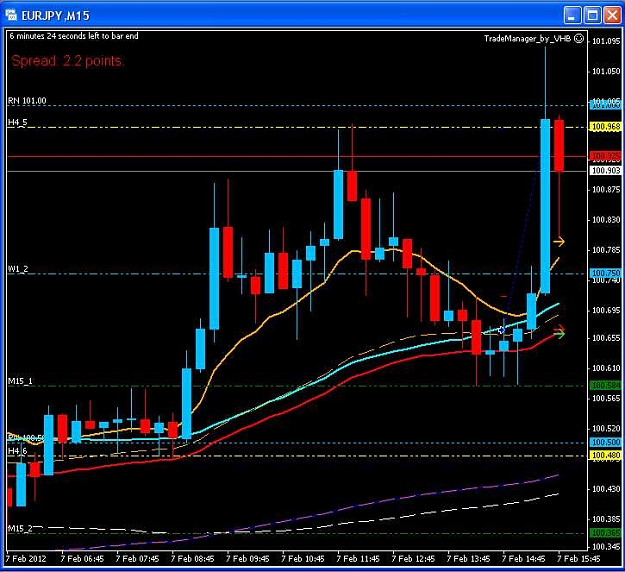Click the blue 100.750 price tag
Screen dimensions: 625x572
pos(605,273)
